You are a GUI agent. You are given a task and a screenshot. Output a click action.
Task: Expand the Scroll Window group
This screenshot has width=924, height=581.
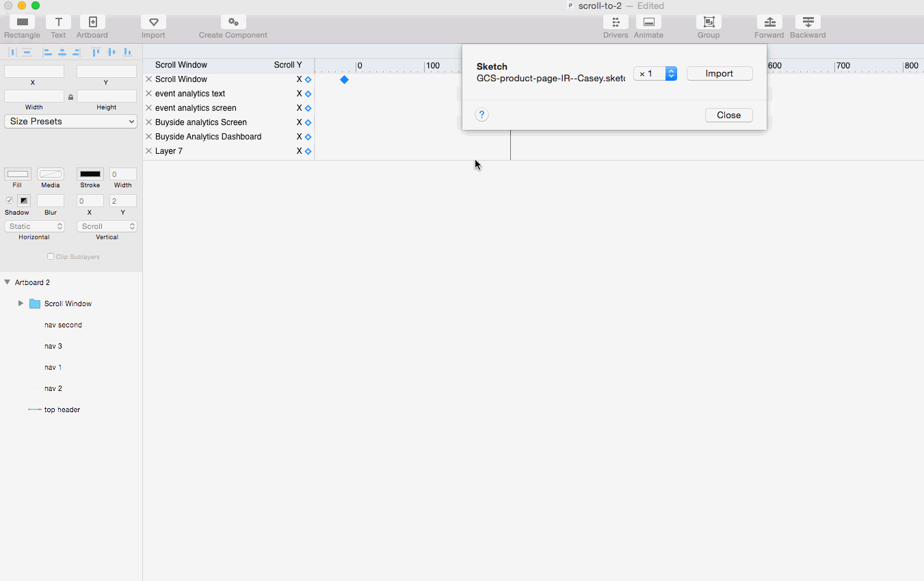click(x=21, y=303)
